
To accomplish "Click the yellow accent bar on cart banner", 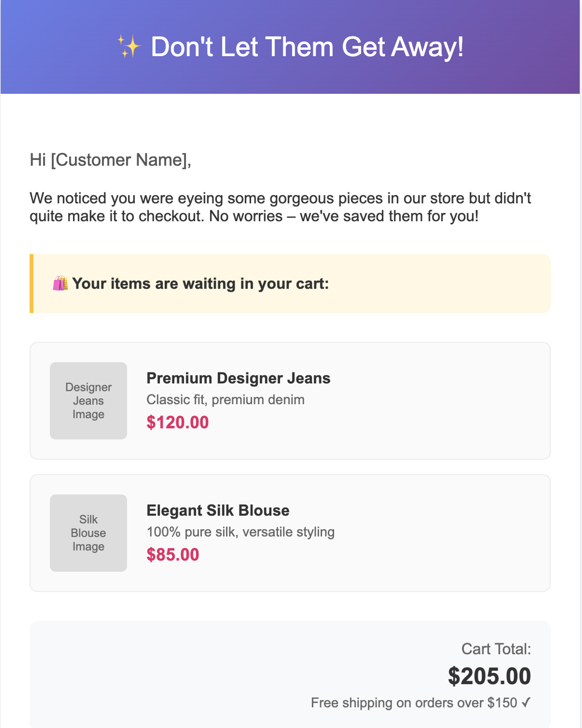I will [x=32, y=283].
